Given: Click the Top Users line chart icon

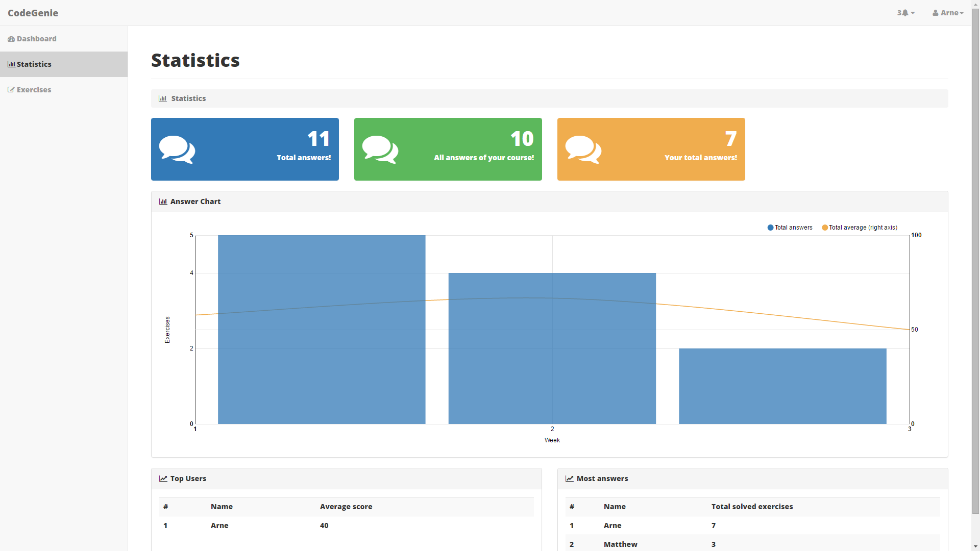Looking at the screenshot, I should coord(163,479).
